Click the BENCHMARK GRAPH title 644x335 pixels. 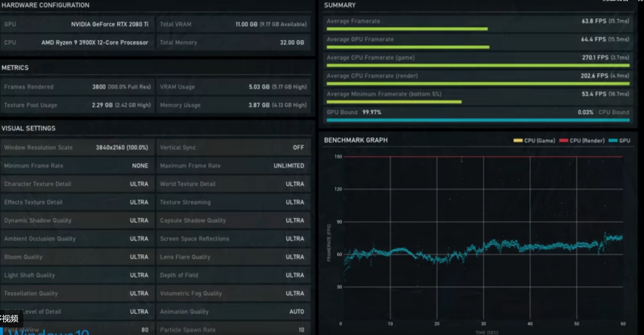pyautogui.click(x=356, y=140)
